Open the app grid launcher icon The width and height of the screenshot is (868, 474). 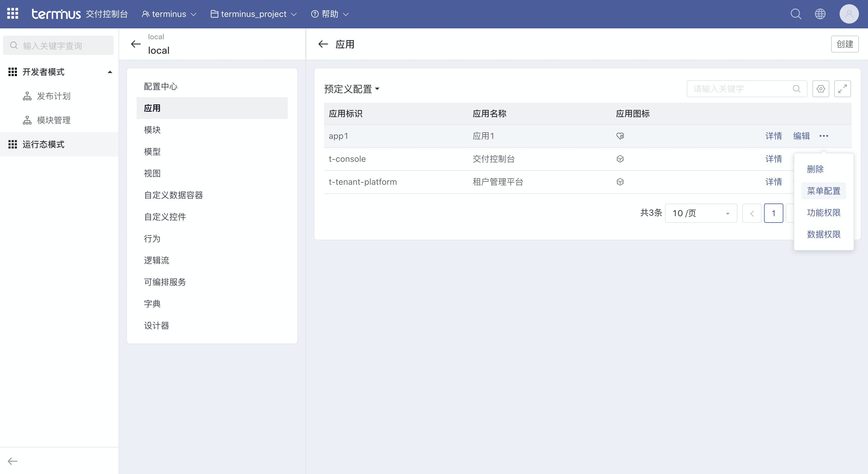tap(12, 14)
